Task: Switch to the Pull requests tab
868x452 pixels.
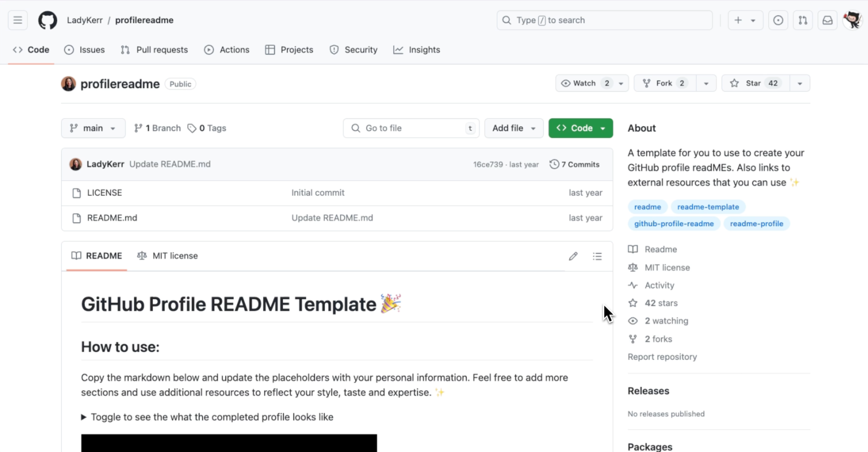Action: point(154,50)
